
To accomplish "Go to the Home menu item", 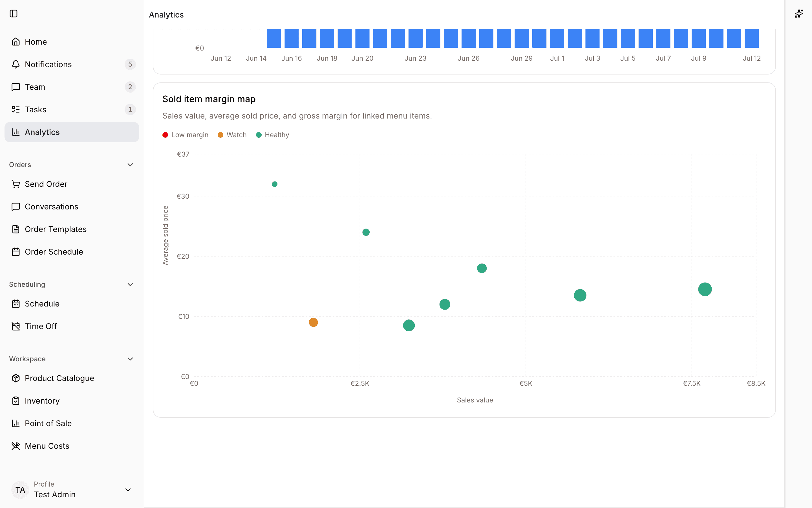I will (x=72, y=42).
